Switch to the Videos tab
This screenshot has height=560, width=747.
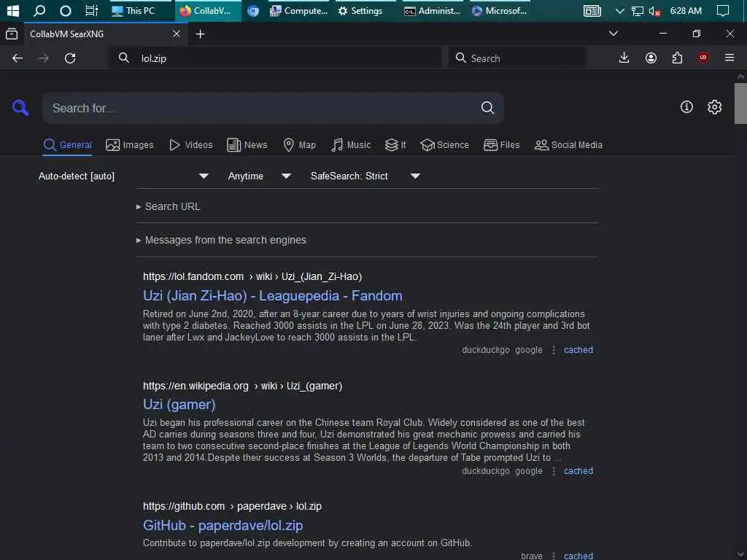(190, 145)
